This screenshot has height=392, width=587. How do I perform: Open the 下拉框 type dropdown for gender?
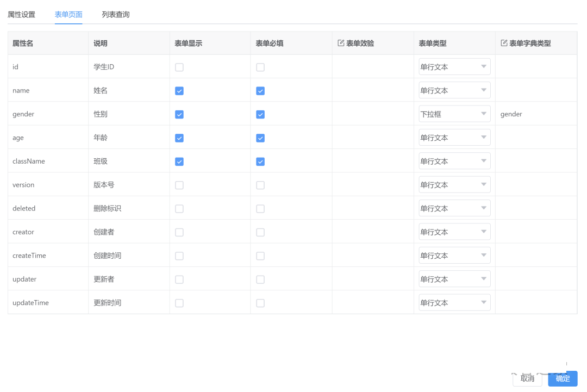[x=454, y=114]
